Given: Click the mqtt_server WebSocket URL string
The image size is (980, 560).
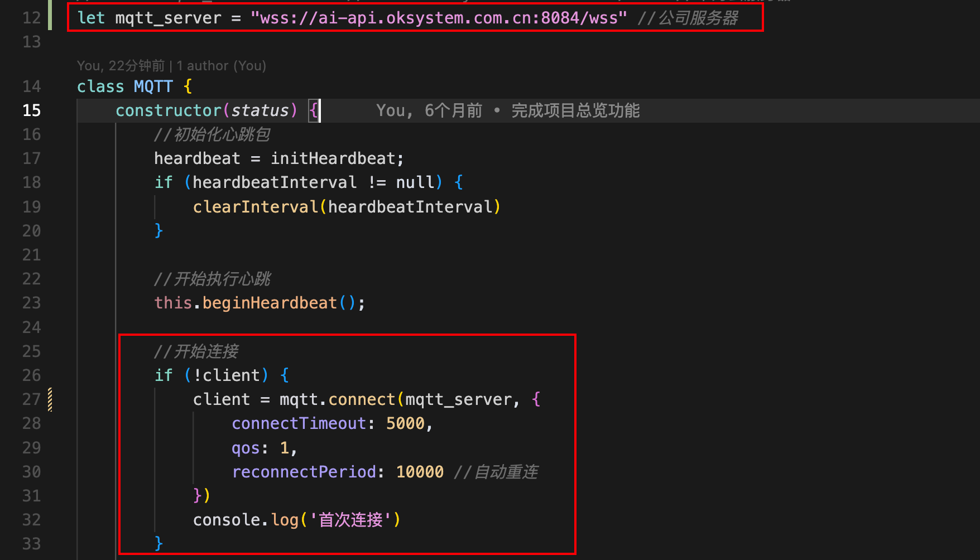Looking at the screenshot, I should coord(439,18).
